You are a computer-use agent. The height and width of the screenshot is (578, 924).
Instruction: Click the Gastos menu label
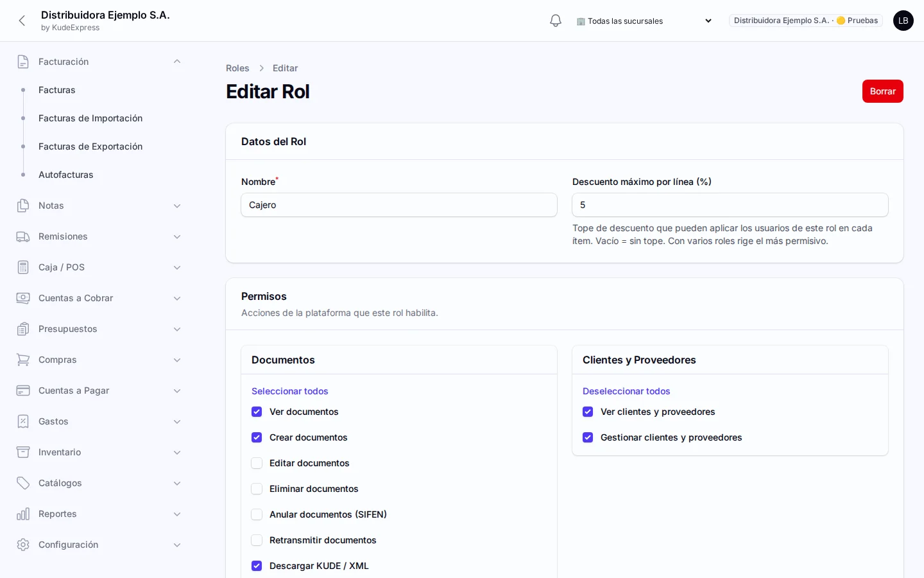click(x=53, y=421)
